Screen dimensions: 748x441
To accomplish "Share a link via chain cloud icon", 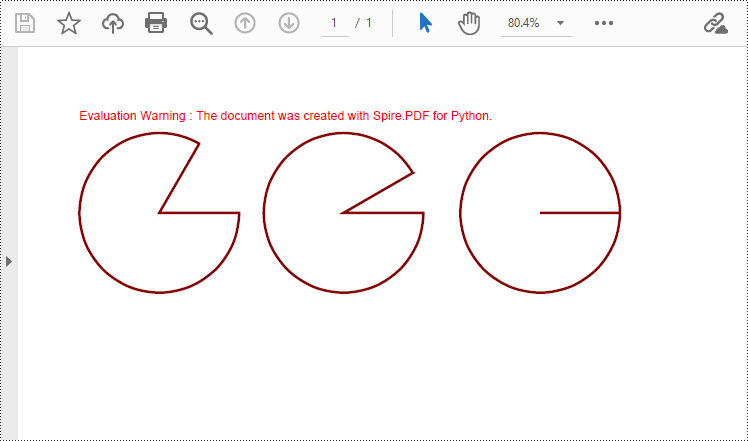I will [716, 23].
